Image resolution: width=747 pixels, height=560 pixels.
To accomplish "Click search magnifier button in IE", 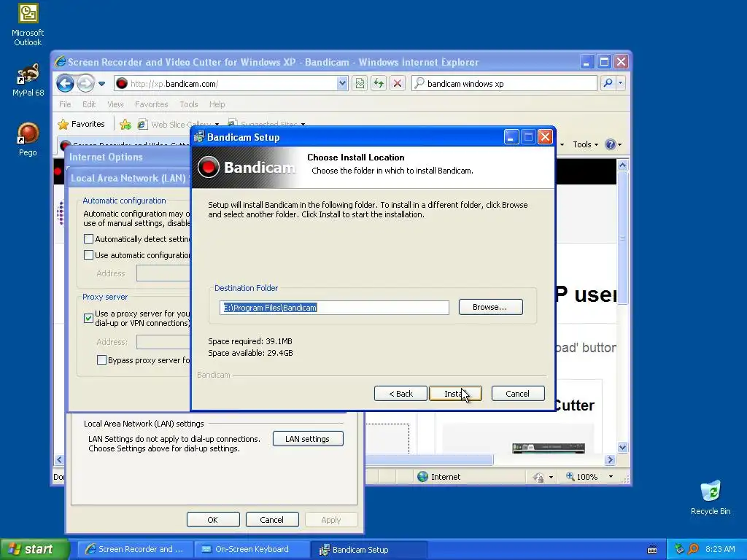I will coord(608,83).
